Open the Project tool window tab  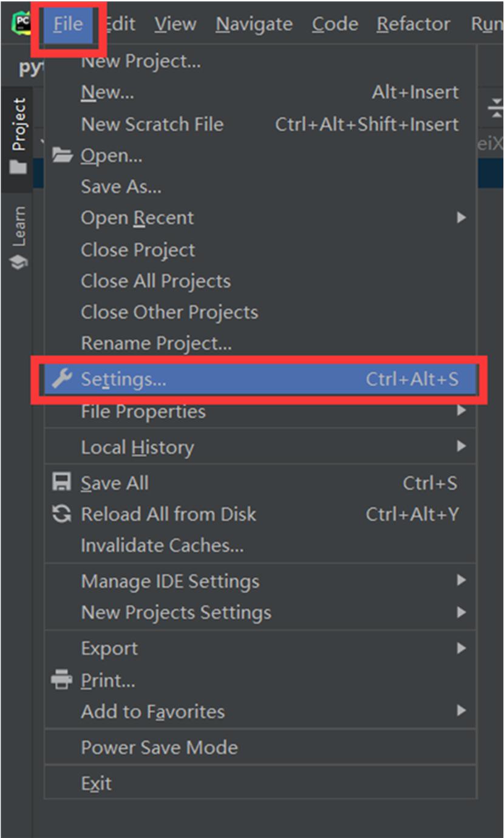click(19, 135)
